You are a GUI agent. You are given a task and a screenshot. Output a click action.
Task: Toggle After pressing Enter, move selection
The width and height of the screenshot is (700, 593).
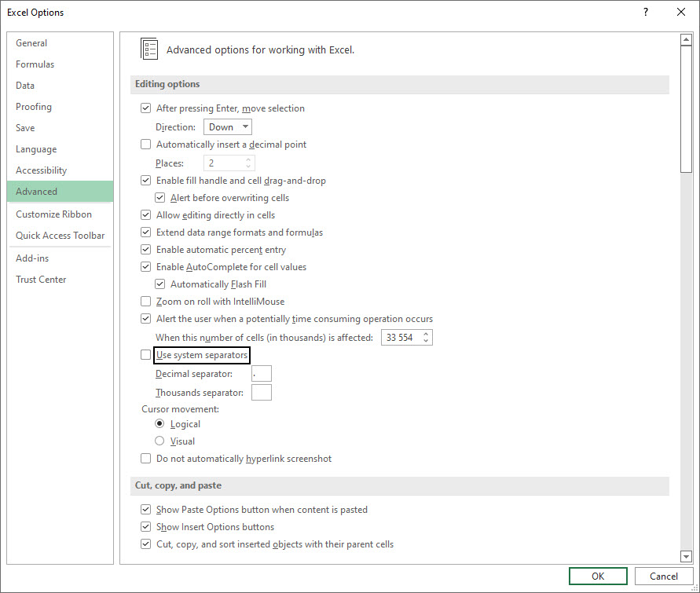[145, 108]
